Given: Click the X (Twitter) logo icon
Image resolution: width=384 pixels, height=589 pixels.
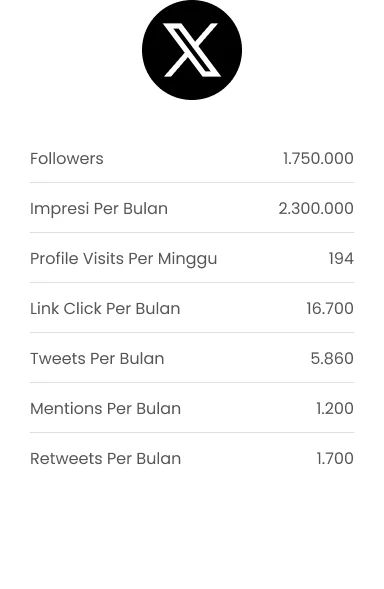Looking at the screenshot, I should point(192,50).
